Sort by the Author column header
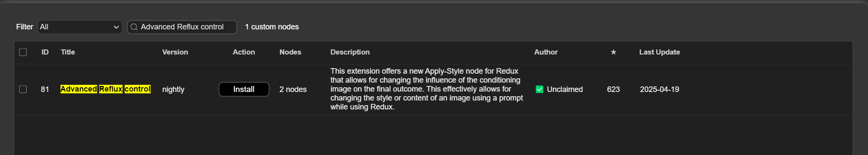868x155 pixels. point(546,52)
